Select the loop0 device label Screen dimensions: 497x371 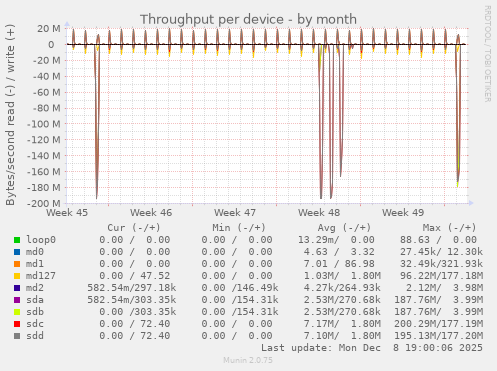[41, 240]
